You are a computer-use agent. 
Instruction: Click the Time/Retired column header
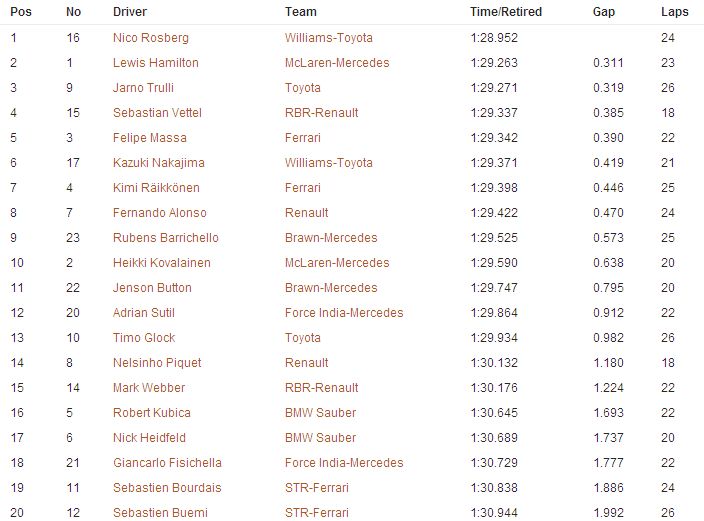click(506, 12)
